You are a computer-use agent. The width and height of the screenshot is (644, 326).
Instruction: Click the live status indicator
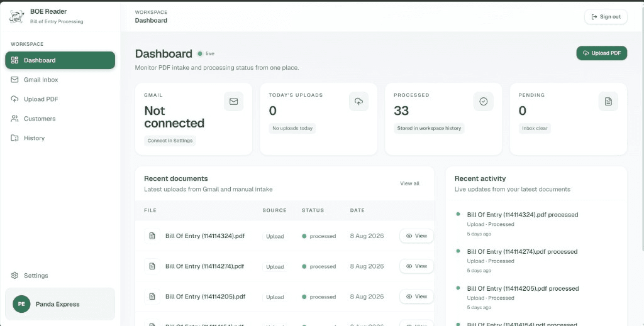[206, 54]
